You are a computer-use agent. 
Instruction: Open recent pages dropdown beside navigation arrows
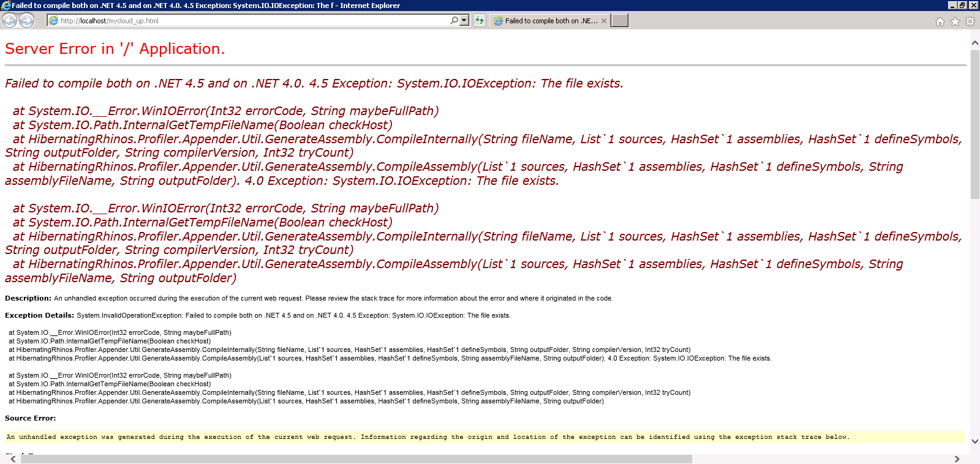(40, 21)
